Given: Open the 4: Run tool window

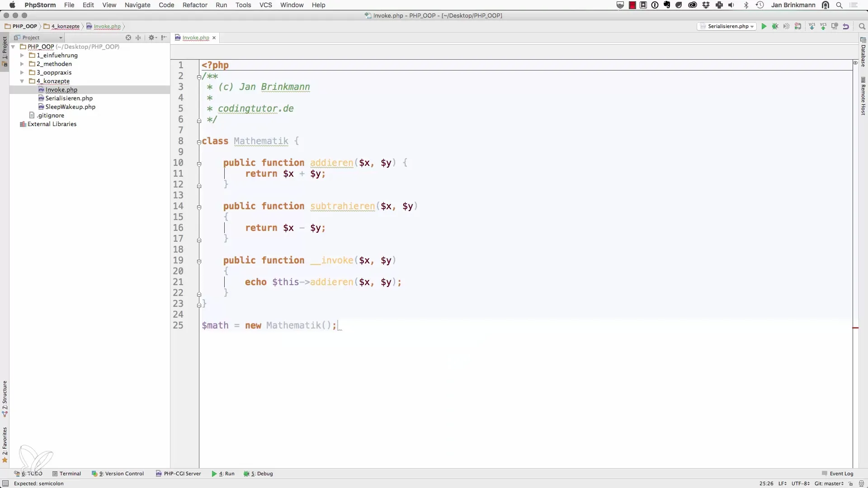Looking at the screenshot, I should (223, 474).
